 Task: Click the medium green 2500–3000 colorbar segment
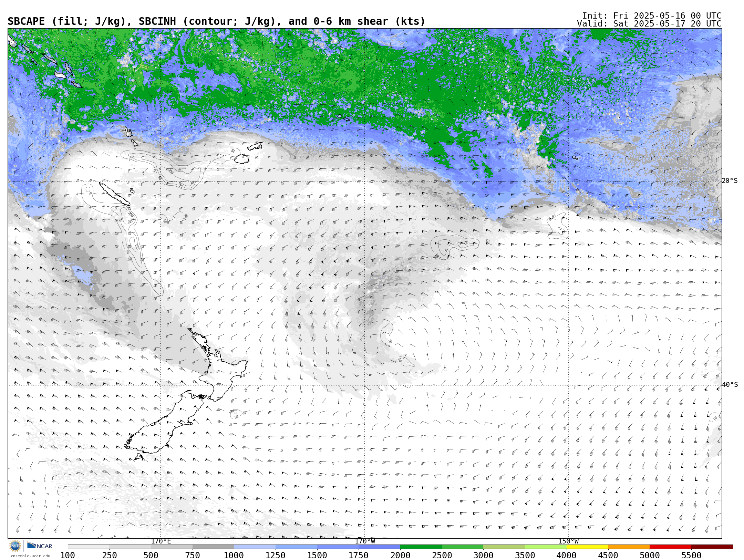coord(463,547)
